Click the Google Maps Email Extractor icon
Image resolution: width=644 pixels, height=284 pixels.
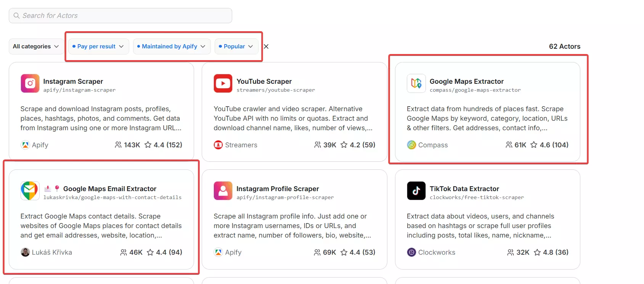pos(30,191)
